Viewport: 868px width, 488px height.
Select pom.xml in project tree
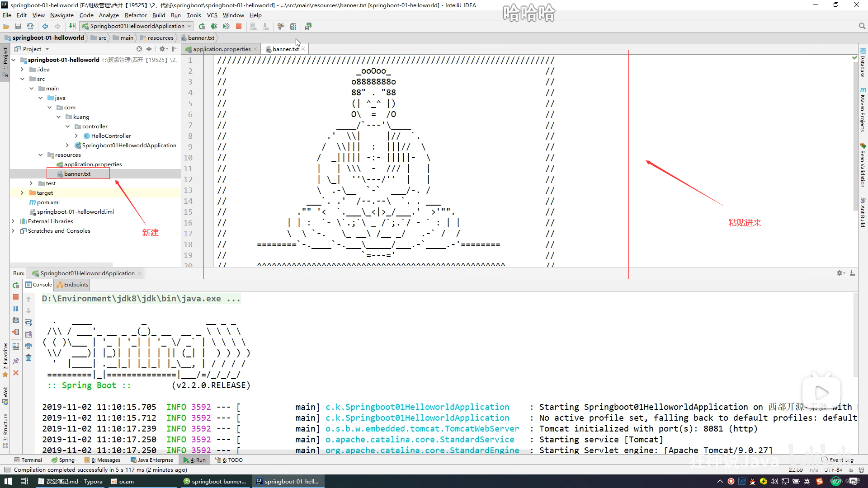pyautogui.click(x=48, y=202)
